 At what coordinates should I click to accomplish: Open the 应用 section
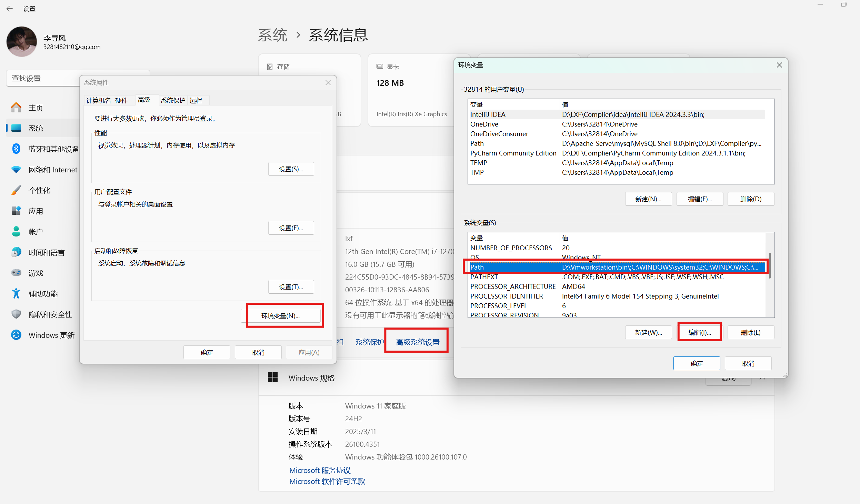tap(36, 211)
